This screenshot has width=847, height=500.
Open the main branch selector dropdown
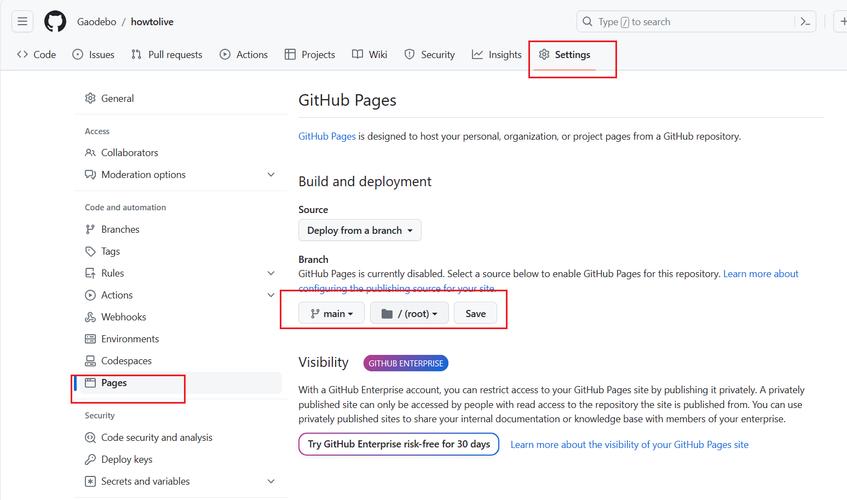tap(332, 314)
